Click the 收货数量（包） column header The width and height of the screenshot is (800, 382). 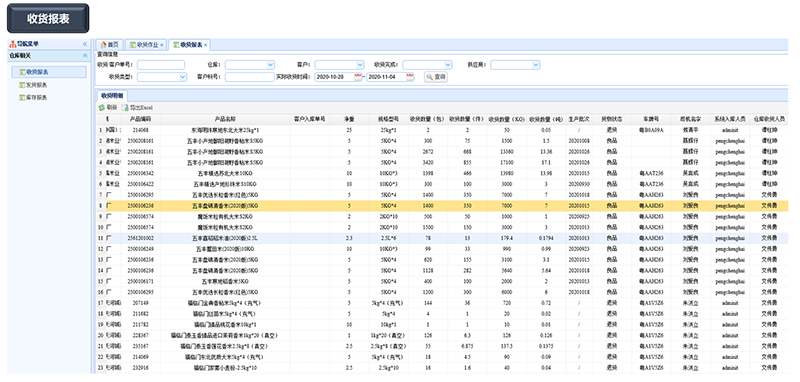click(x=427, y=119)
